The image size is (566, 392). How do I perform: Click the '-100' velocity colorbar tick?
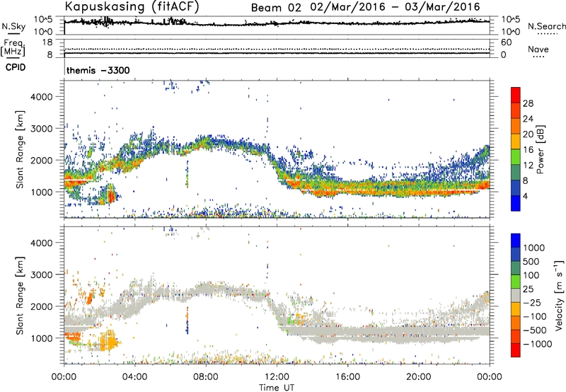(x=534, y=316)
